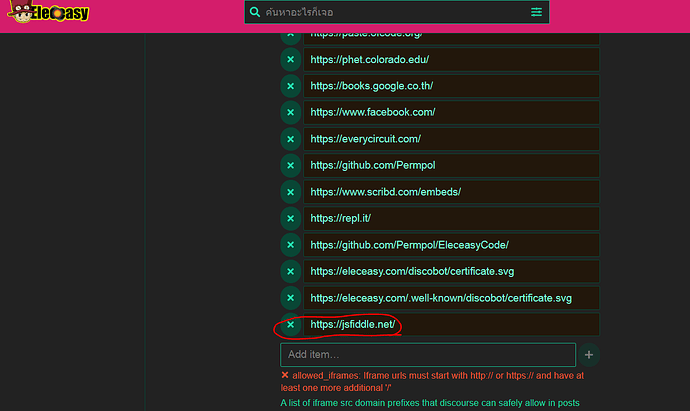Click the iframe src domain prefixes description
This screenshot has height=411, width=690.
[430, 403]
